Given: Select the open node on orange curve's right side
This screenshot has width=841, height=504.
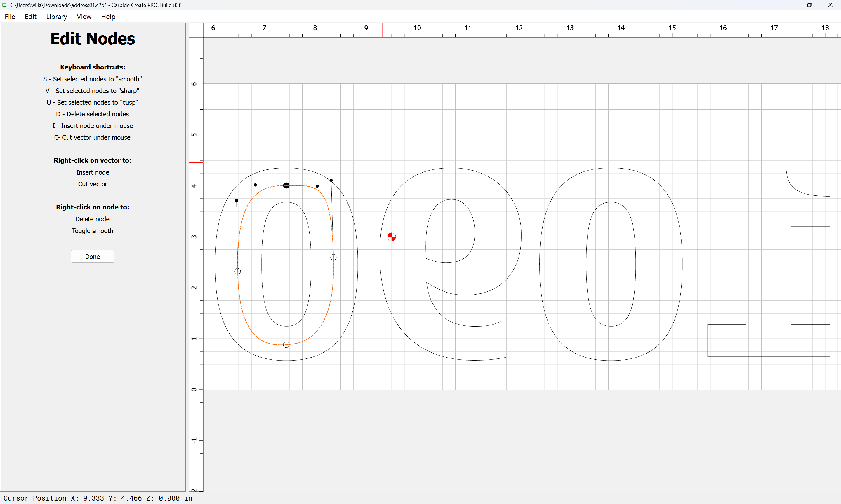Looking at the screenshot, I should coord(333,258).
